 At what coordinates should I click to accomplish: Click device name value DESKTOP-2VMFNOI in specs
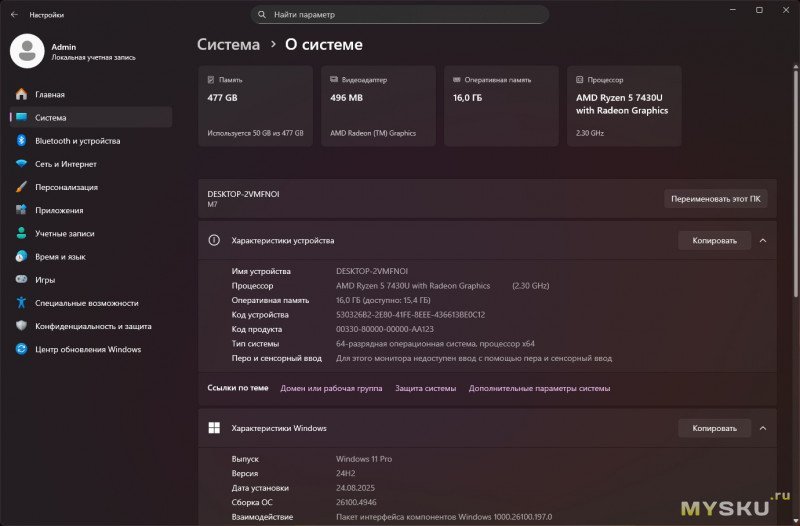tap(372, 271)
